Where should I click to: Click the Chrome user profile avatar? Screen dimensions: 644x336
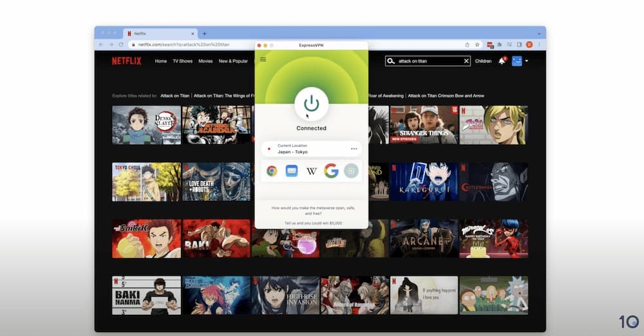pos(529,44)
